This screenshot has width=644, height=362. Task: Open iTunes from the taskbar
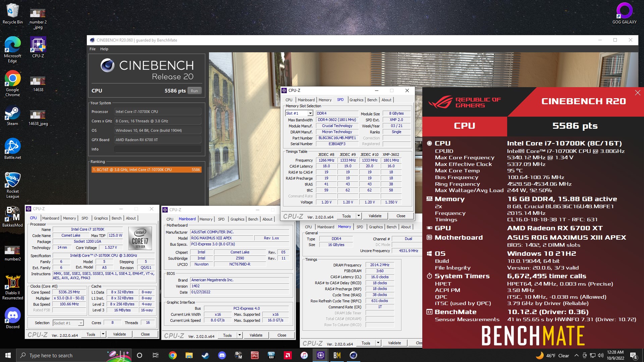tap(304, 355)
